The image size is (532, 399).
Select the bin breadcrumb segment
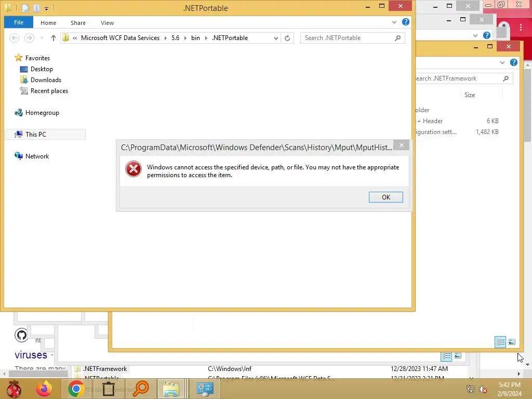coord(195,38)
